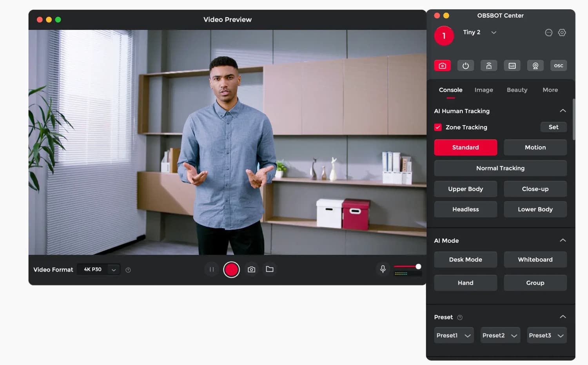The image size is (588, 365).
Task: Enable Upper Body tracking
Action: [x=466, y=189]
